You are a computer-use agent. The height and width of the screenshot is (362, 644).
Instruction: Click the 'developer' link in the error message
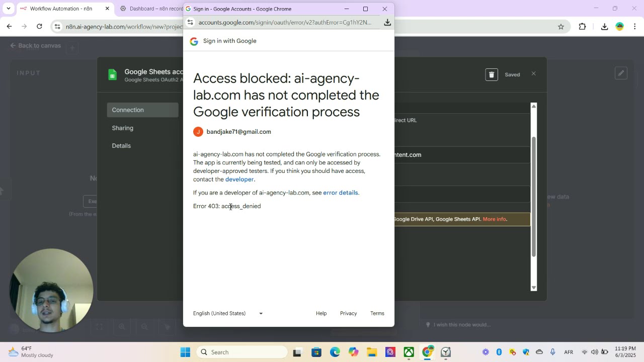click(239, 179)
